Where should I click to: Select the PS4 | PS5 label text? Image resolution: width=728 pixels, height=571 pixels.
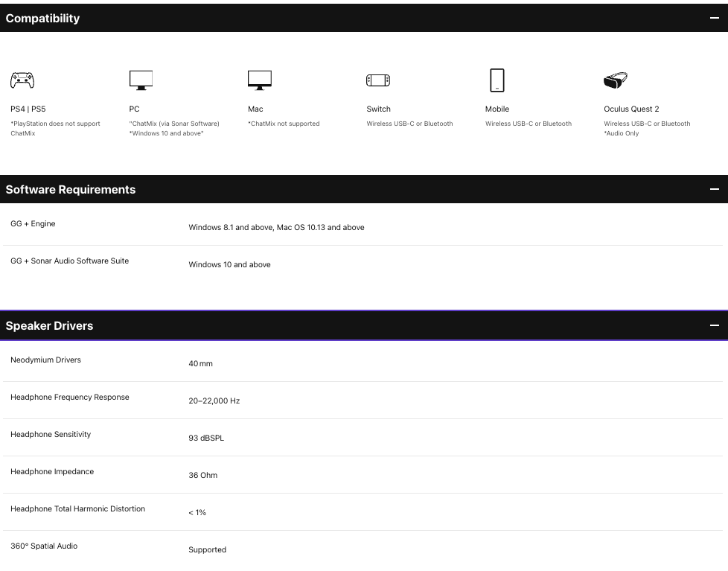(28, 109)
